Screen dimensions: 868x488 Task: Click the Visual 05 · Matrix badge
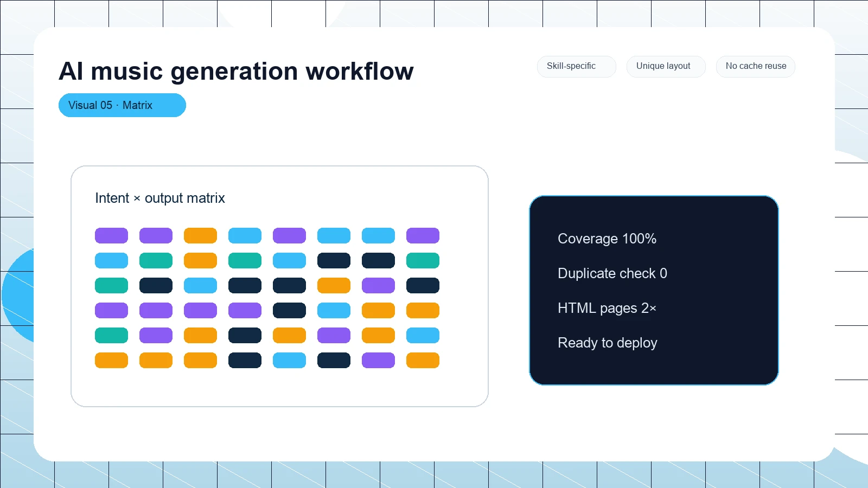tap(122, 105)
